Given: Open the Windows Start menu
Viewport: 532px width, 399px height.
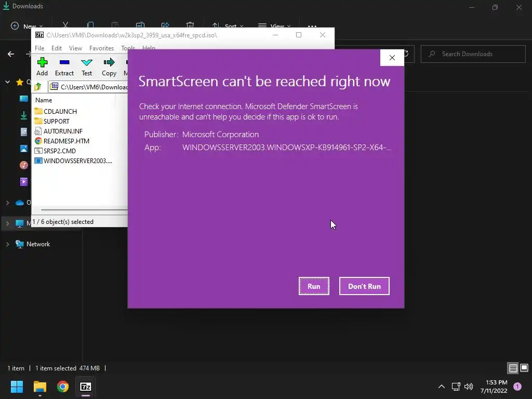Looking at the screenshot, I should pos(17,387).
